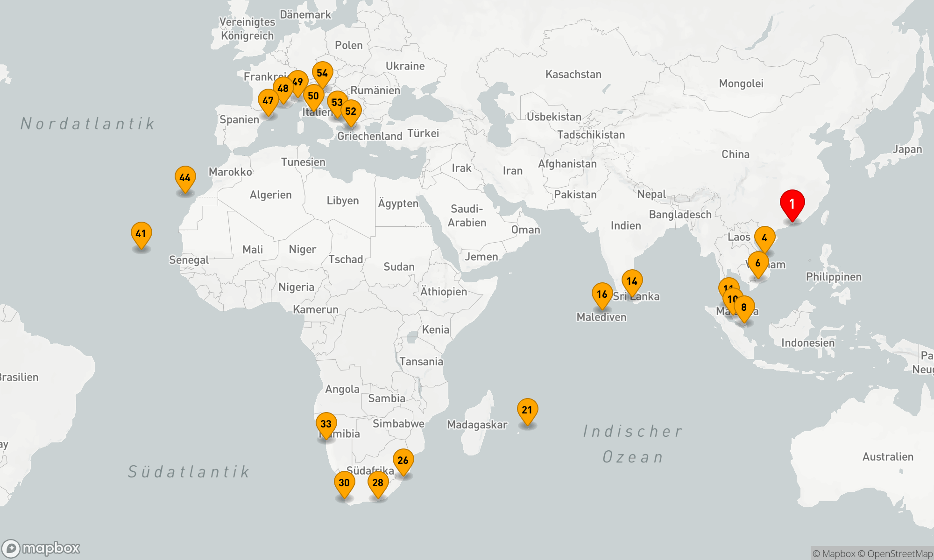Click marker 30 at the southern tip of Africa

tap(344, 483)
